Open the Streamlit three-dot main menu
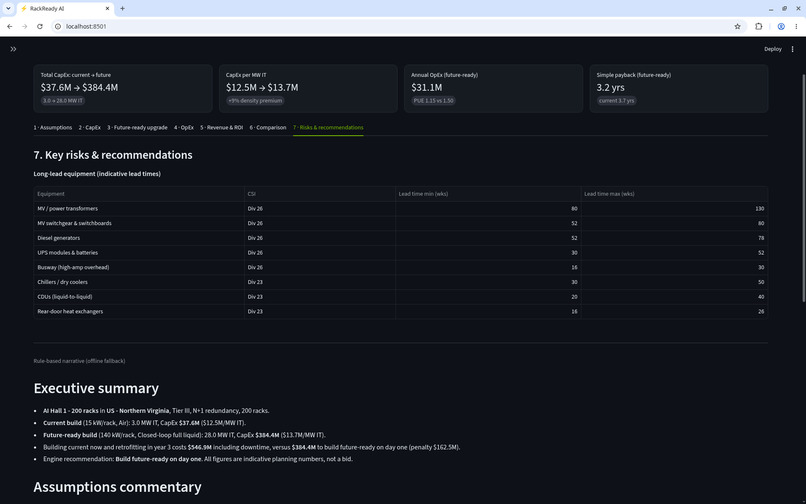The height and width of the screenshot is (504, 806). (x=792, y=49)
